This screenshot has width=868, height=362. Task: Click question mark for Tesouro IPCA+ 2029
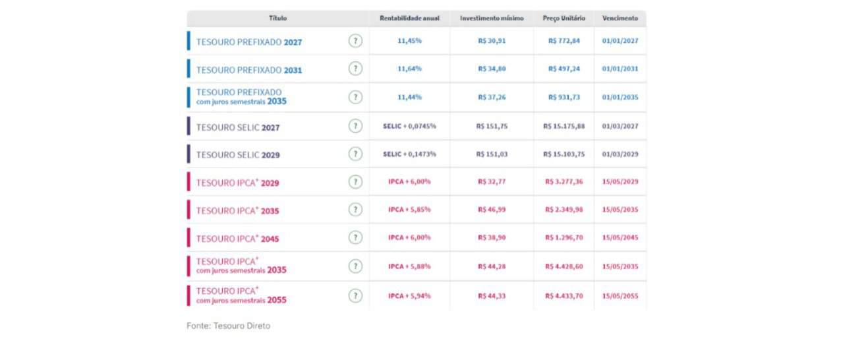(x=355, y=182)
